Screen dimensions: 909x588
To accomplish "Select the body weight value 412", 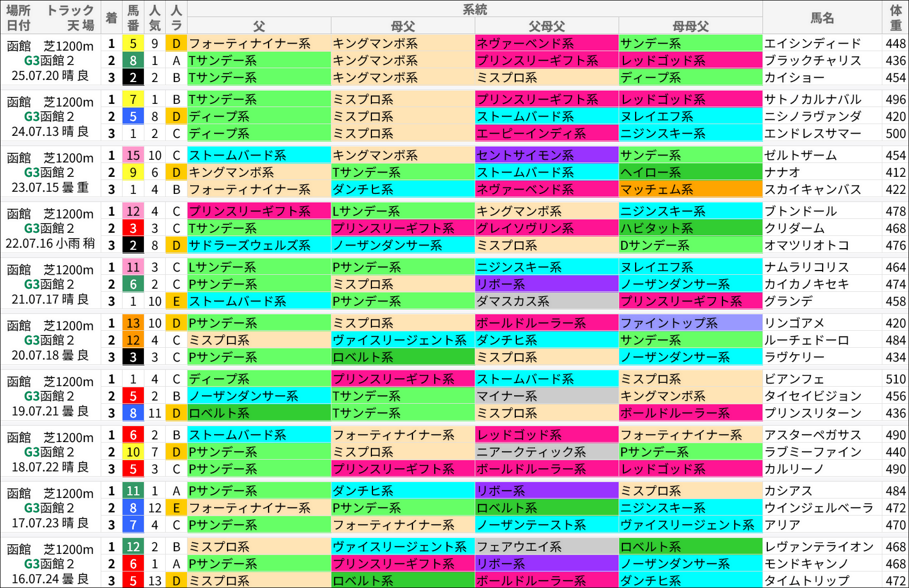I will point(896,173).
